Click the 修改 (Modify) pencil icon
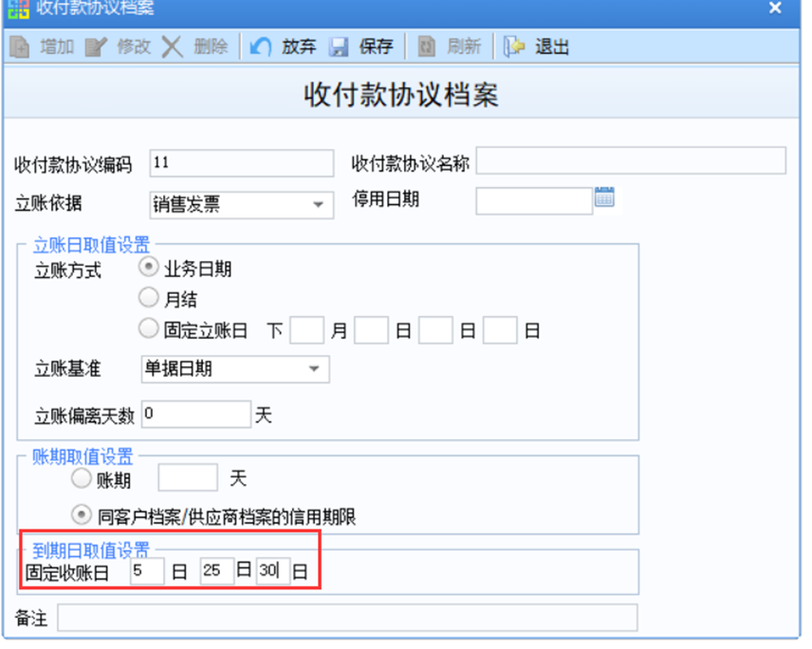812x649 pixels. [97, 47]
